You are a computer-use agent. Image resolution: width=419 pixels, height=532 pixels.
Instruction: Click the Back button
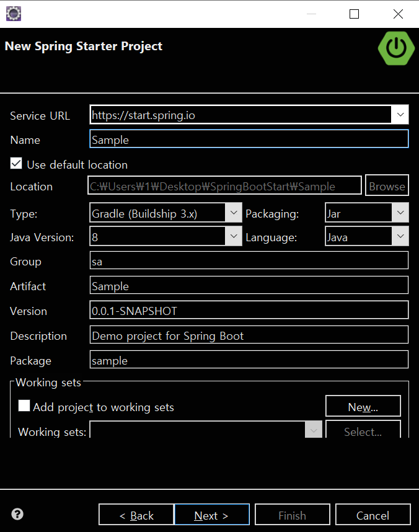(136, 515)
